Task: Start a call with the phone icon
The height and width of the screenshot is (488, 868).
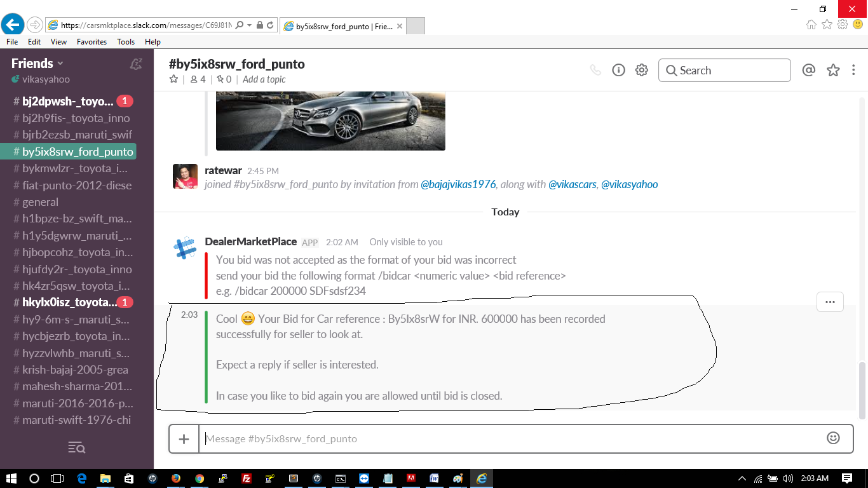Action: coord(595,70)
